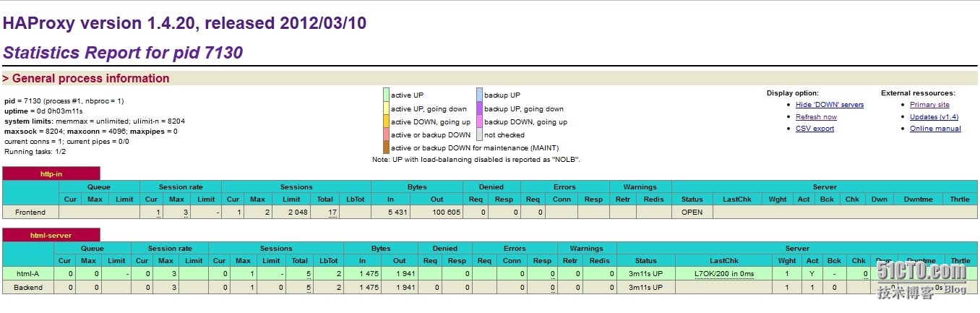Click the Display option: label
This screenshot has height=313, width=980.
(x=792, y=93)
